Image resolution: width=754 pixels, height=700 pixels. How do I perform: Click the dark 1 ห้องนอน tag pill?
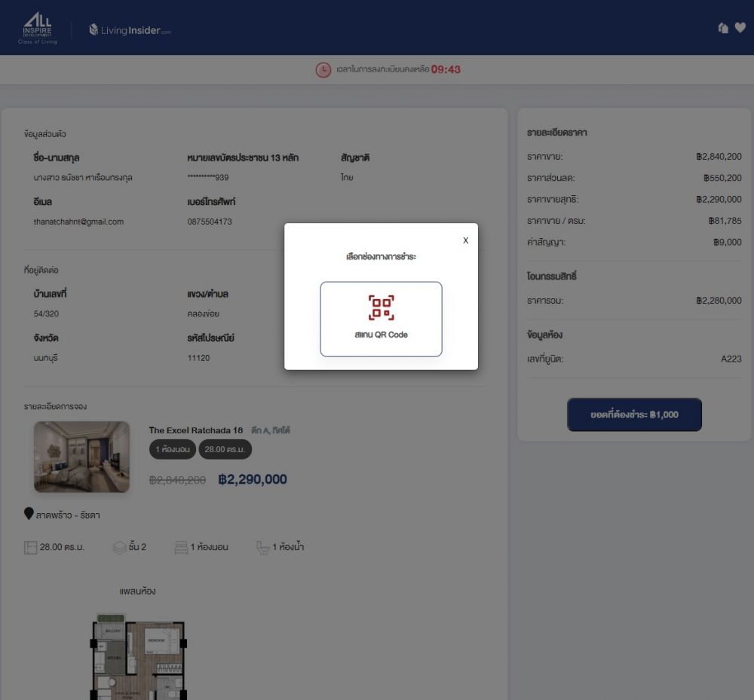[172, 450]
